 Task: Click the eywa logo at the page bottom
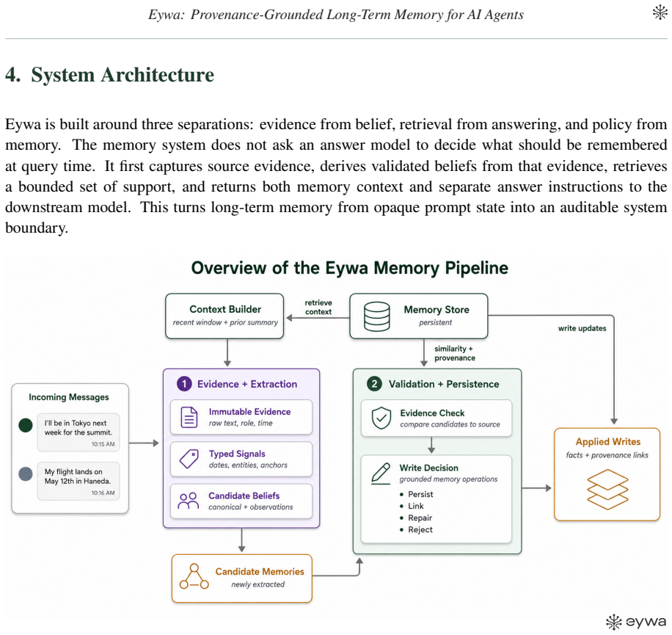pyautogui.click(x=636, y=622)
